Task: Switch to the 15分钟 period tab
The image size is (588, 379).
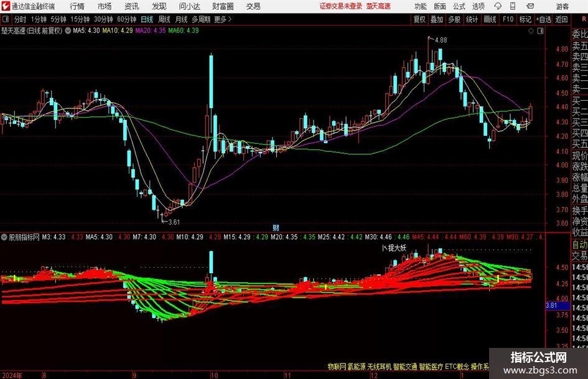Action: [x=80, y=19]
